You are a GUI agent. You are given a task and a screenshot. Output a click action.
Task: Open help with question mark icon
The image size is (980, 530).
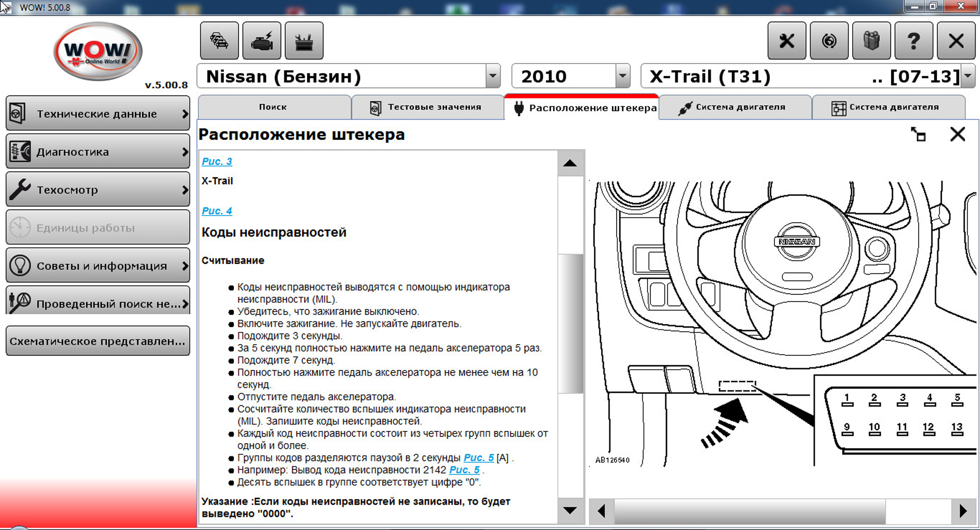[913, 41]
